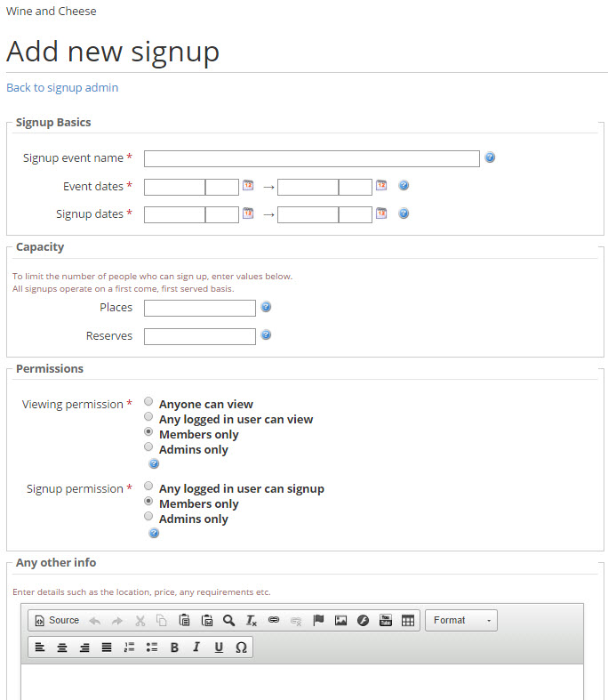
Task: Select Any logged in user can signup
Action: pos(148,486)
